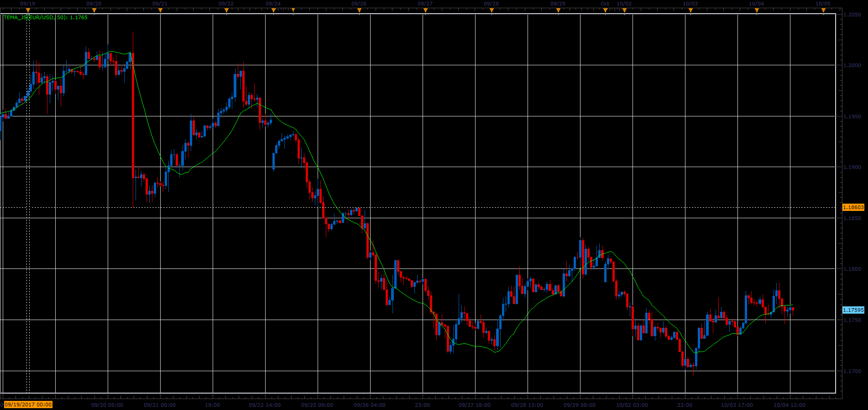The height and width of the screenshot is (410, 868).
Task: Click the 10/02 day marker triangle
Action: click(x=624, y=10)
